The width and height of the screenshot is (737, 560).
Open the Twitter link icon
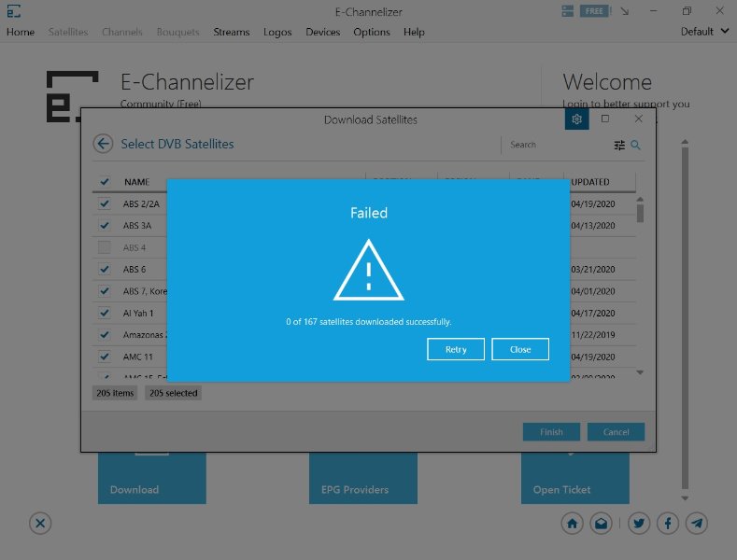(639, 524)
